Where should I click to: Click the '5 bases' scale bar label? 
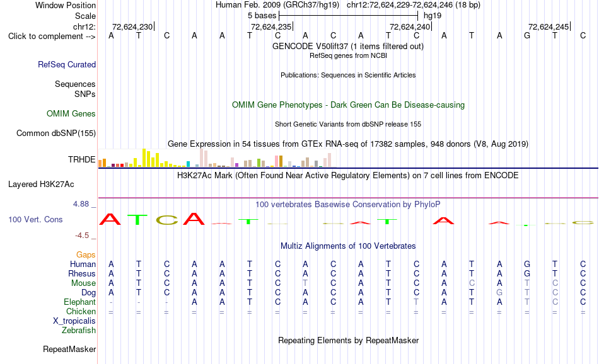click(x=262, y=16)
